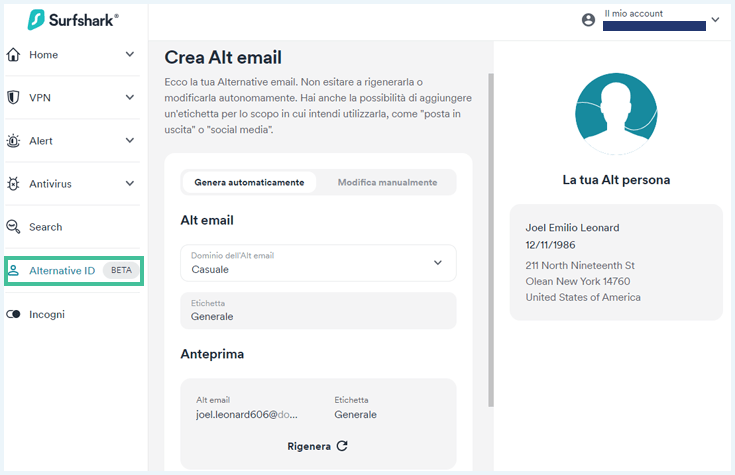Expand the Alert menu chevron
The height and width of the screenshot is (475, 735).
click(x=130, y=140)
